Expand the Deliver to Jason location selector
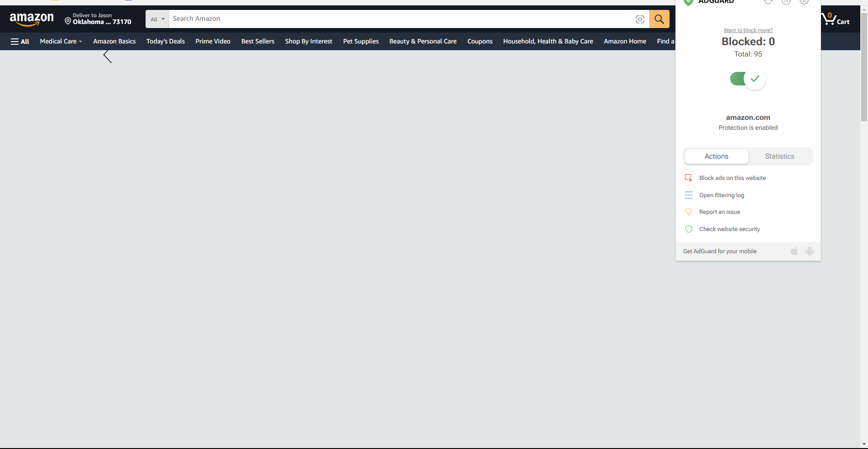 pyautogui.click(x=97, y=19)
